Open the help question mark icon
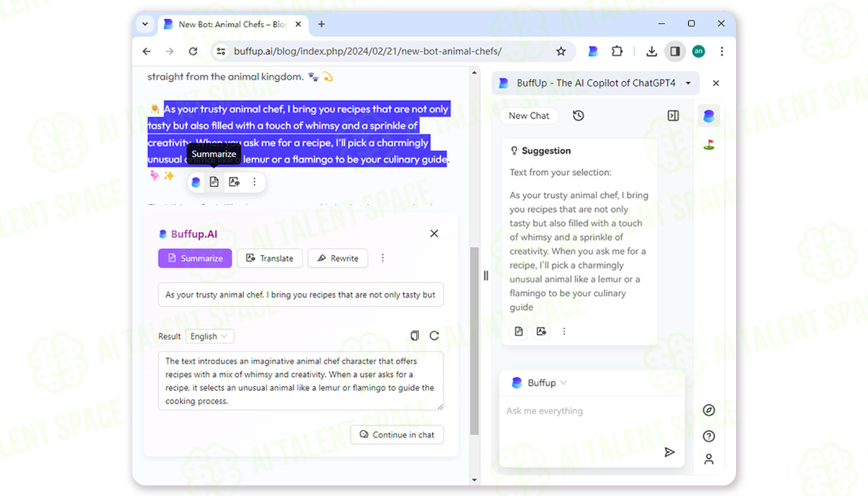868x496 pixels. [709, 436]
